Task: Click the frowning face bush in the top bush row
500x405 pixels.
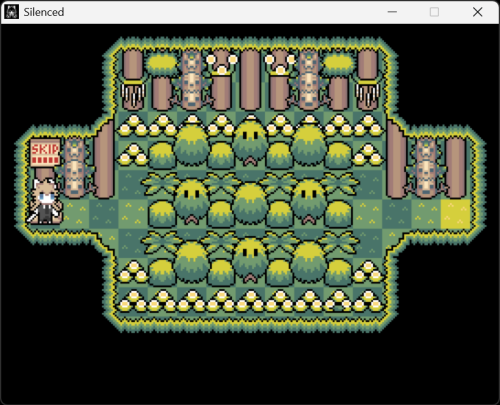Action: point(250,144)
